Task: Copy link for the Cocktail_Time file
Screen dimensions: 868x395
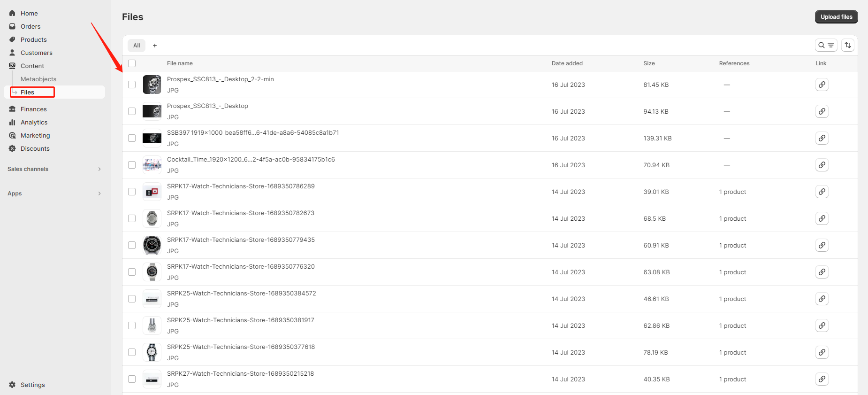Action: click(822, 165)
